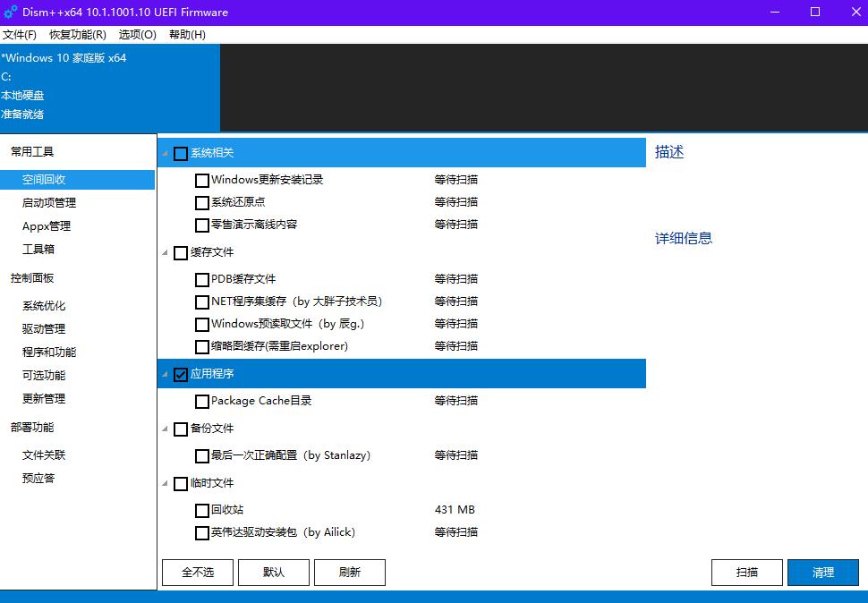Tick the Package Cache目录 checkbox

(x=202, y=401)
